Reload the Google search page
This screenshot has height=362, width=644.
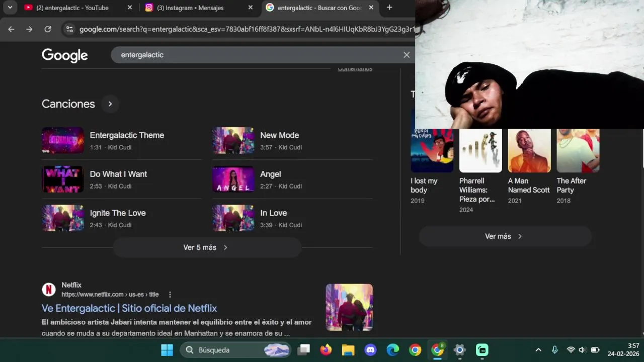coord(47,29)
